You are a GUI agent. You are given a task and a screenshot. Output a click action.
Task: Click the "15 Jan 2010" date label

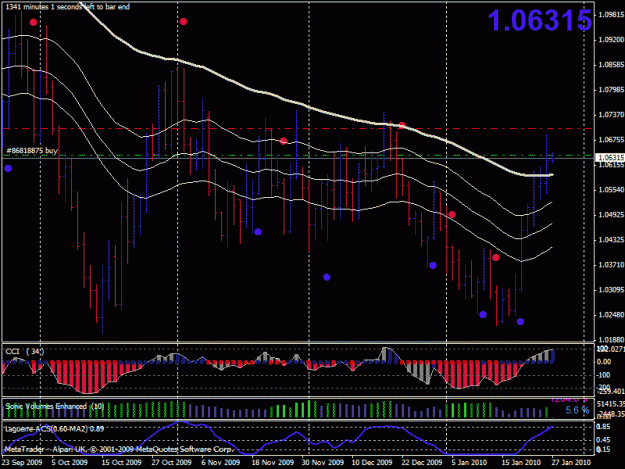521,463
